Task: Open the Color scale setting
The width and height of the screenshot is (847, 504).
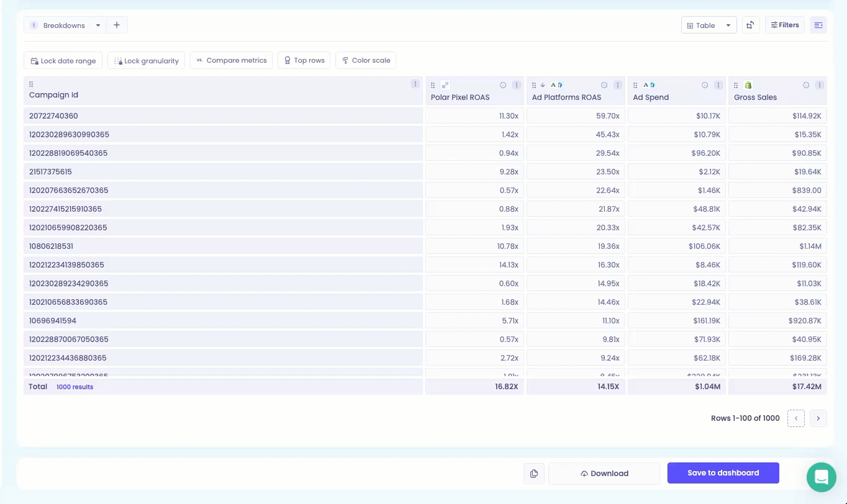Action: (x=366, y=60)
